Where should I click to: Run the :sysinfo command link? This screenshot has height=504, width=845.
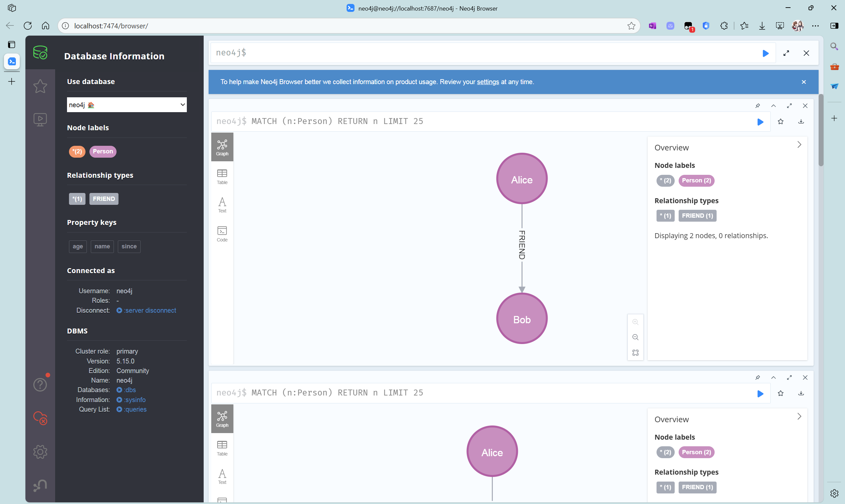pos(131,400)
